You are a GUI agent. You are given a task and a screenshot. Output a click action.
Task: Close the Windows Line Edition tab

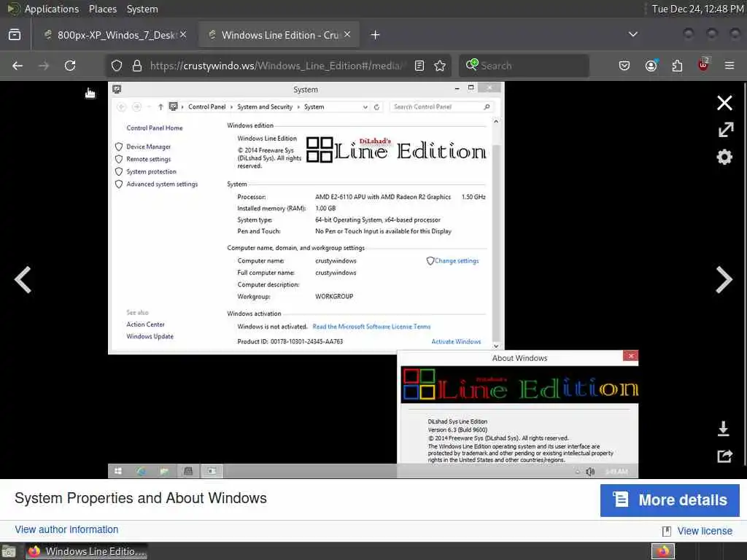[x=347, y=34]
